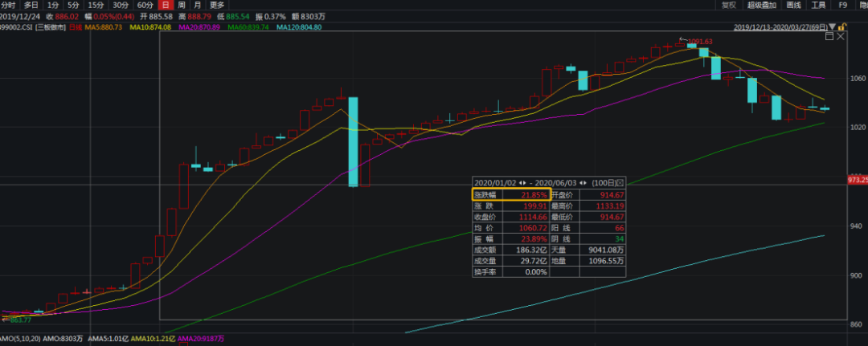Adjust start date 2020/01/02 arrow stepper

(x=523, y=182)
